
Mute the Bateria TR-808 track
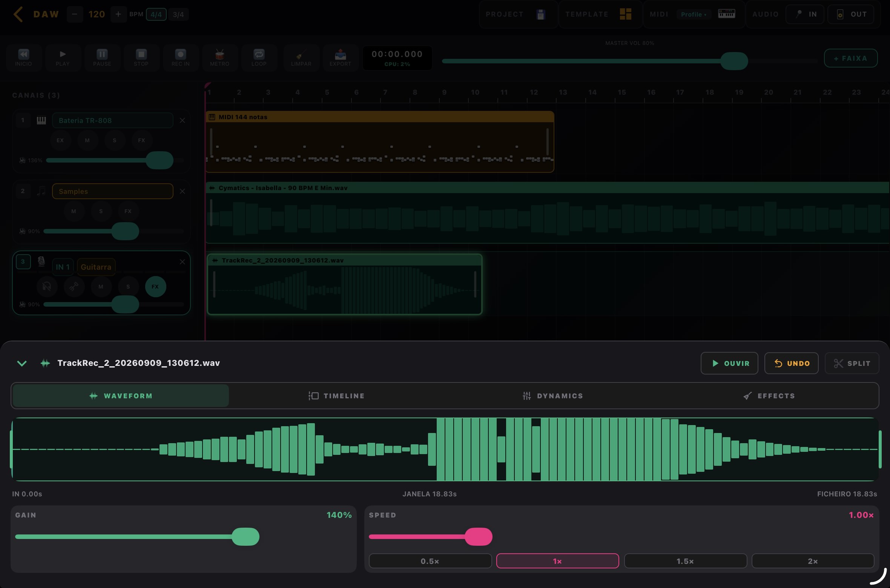87,140
